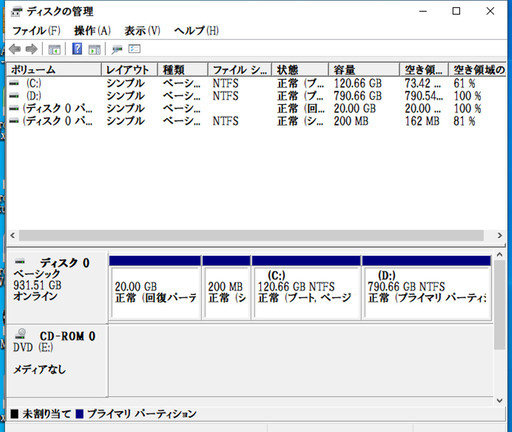512x432 pixels.
Task: Select the (C:) volume row
Action: coord(256,83)
